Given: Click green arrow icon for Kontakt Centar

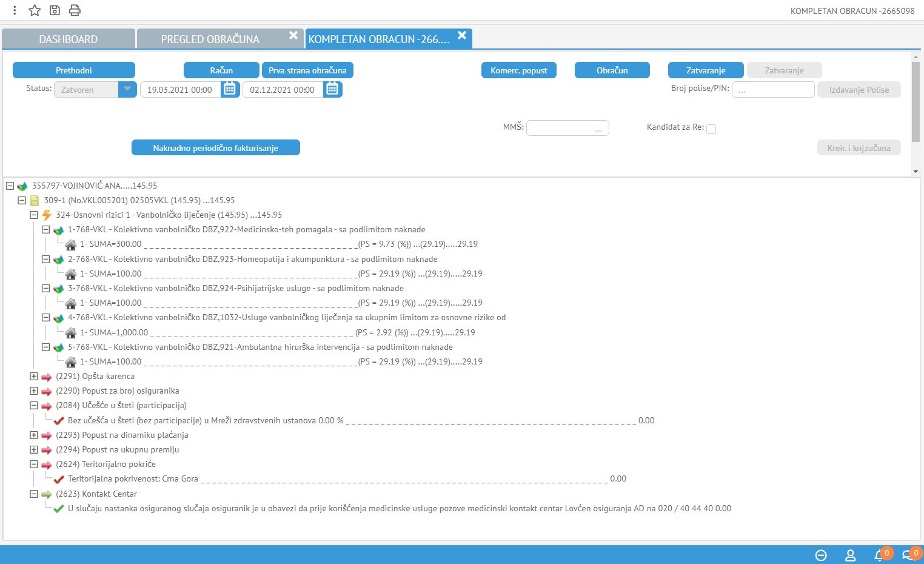Looking at the screenshot, I should (x=47, y=494).
